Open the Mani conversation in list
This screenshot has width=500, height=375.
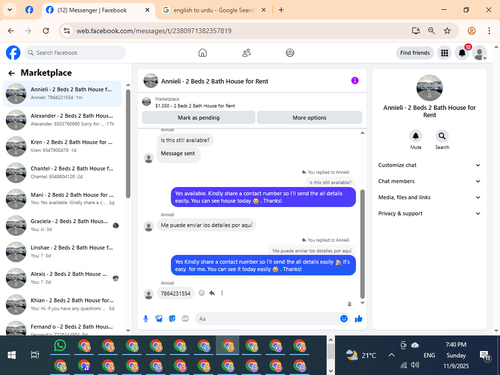click(x=62, y=199)
